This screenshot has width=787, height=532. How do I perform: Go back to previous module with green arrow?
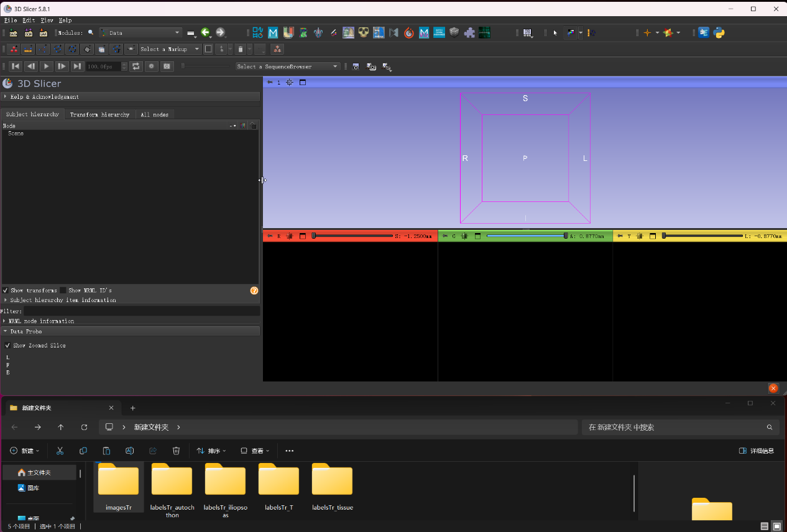(205, 33)
